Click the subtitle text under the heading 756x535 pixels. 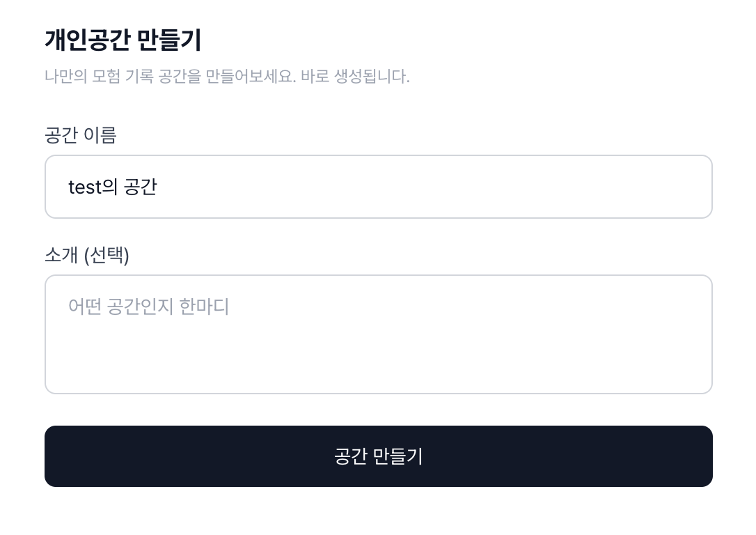(x=227, y=76)
